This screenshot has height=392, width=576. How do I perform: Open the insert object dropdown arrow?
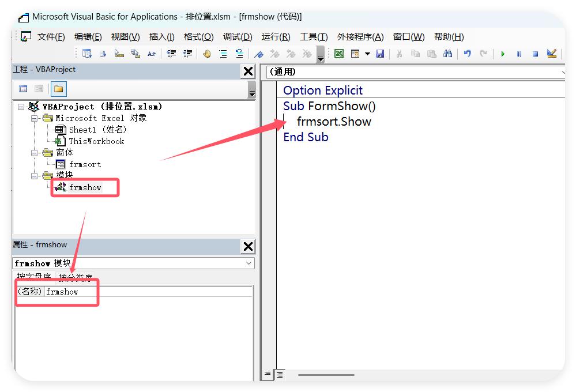tap(367, 54)
